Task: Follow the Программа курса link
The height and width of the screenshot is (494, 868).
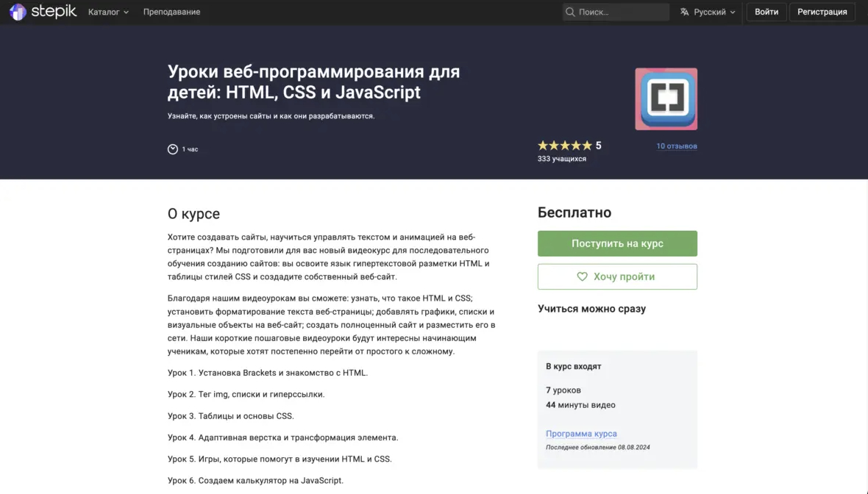Action: [581, 434]
